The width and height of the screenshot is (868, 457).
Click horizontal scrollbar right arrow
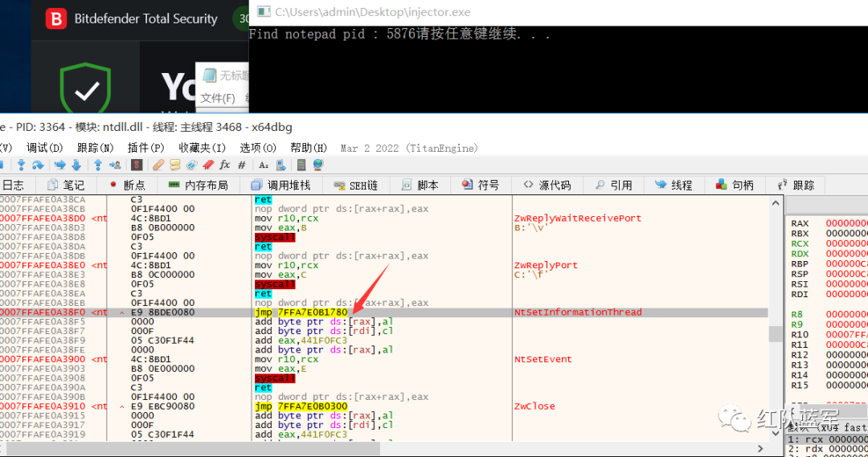point(760,449)
